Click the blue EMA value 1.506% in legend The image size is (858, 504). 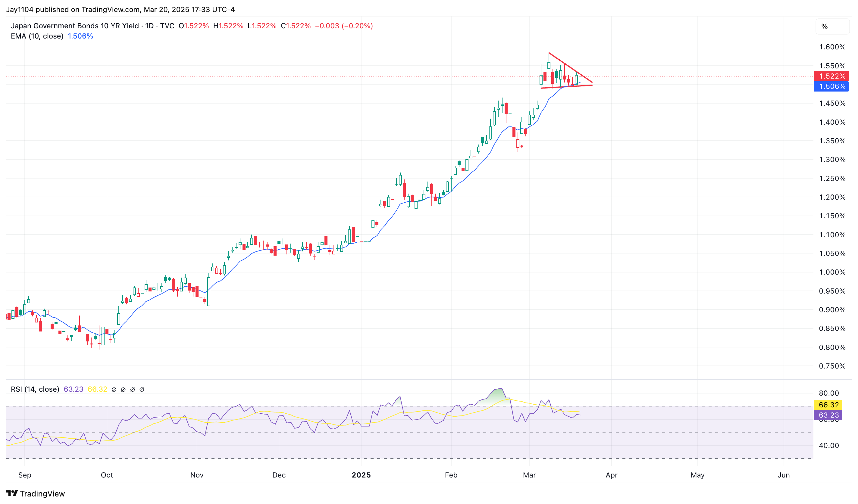(80, 36)
